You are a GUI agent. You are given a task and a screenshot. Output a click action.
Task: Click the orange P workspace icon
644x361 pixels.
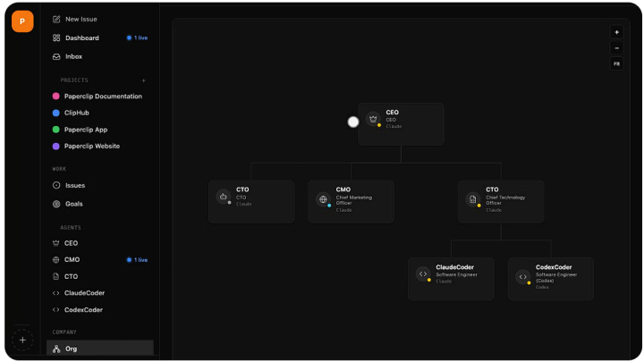coord(22,21)
